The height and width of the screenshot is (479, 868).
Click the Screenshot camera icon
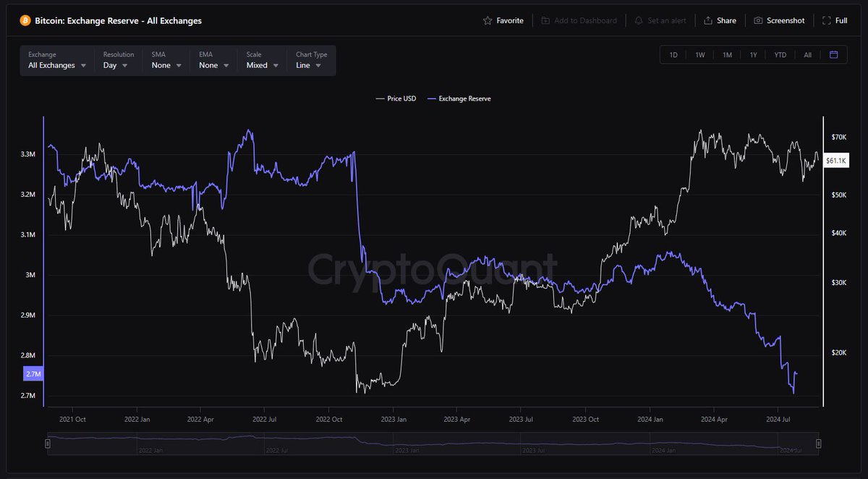(x=758, y=21)
